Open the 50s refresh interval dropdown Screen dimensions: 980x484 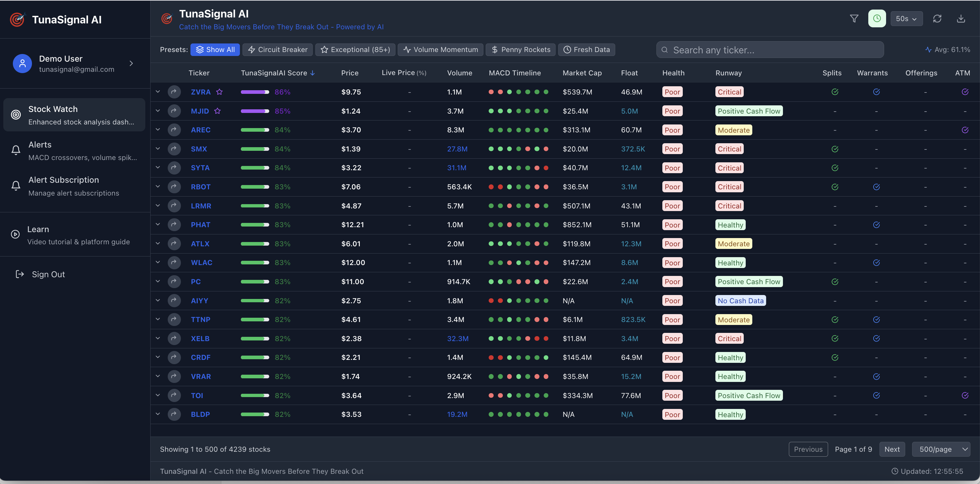(906, 19)
